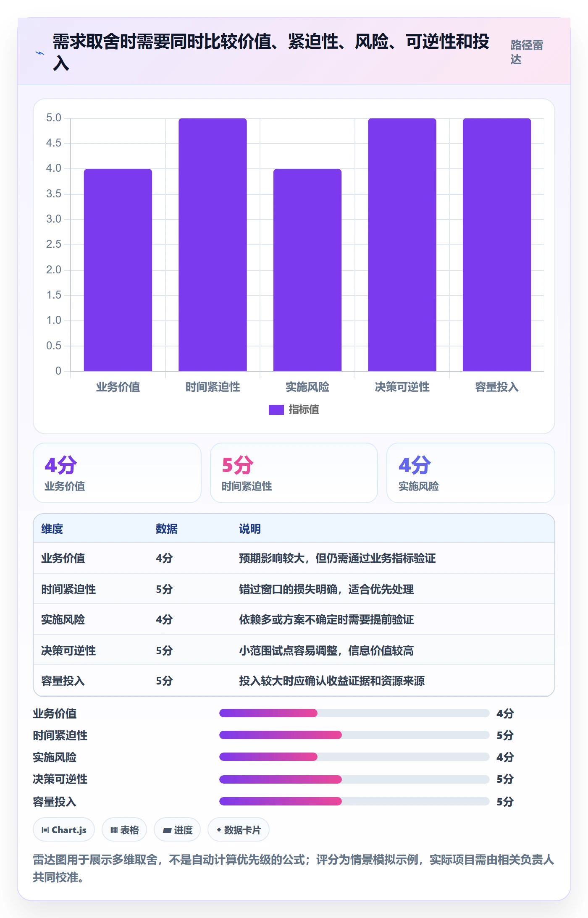Click table cell 小范围试点容易调整，信息价值较高
Image resolution: width=588 pixels, height=918 pixels.
pyautogui.click(x=326, y=650)
